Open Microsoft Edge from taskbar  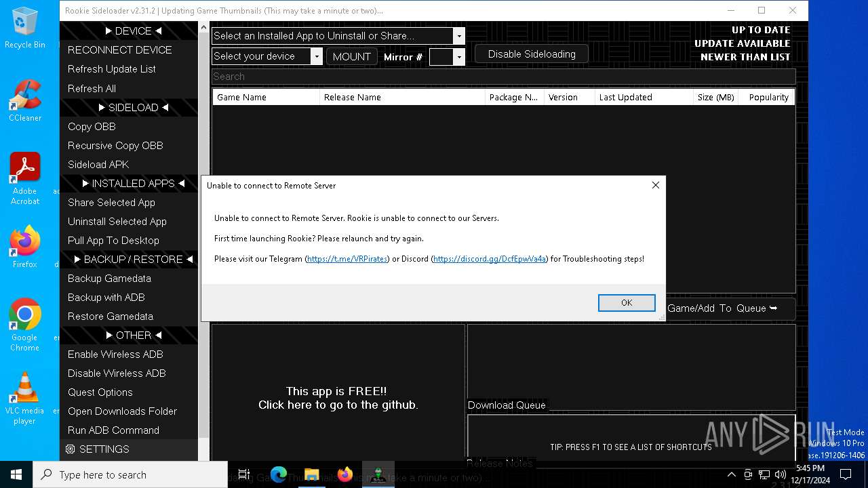[x=279, y=474]
